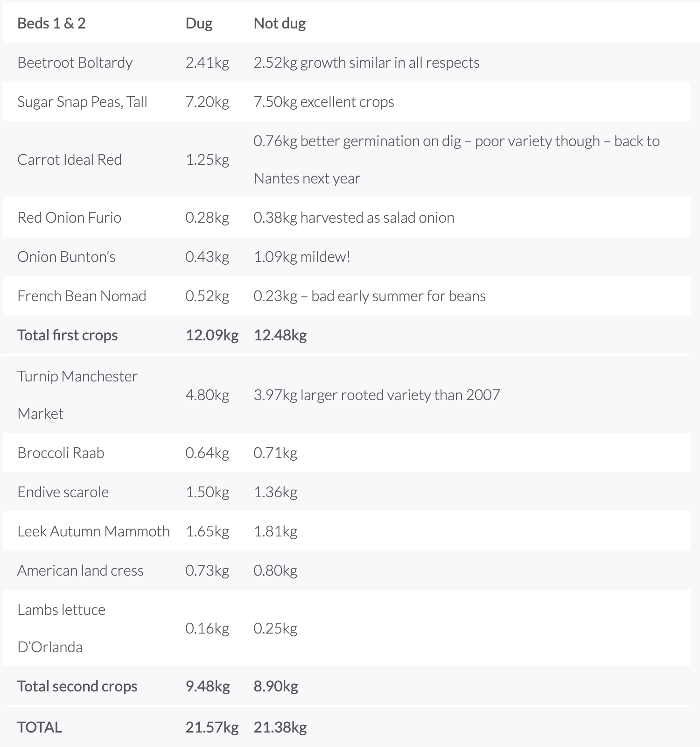
Task: Select the Lambs lettuce not-dug value 0.25kg
Action: point(275,628)
